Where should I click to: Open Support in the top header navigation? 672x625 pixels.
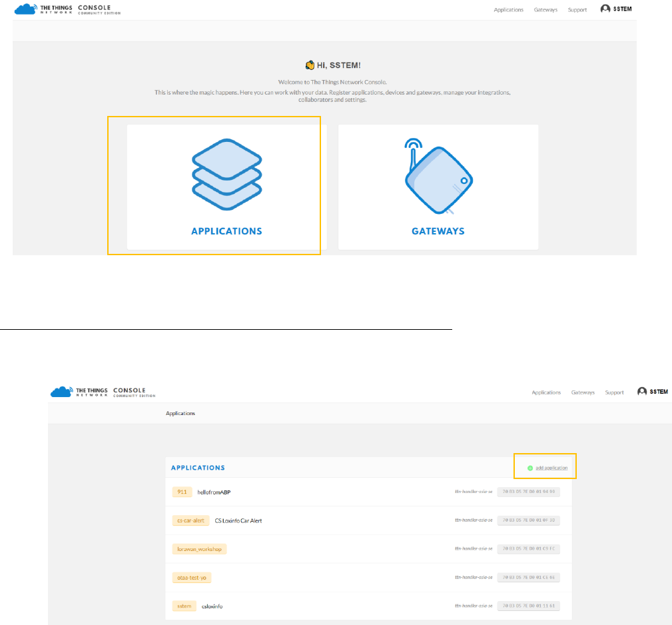pos(577,10)
